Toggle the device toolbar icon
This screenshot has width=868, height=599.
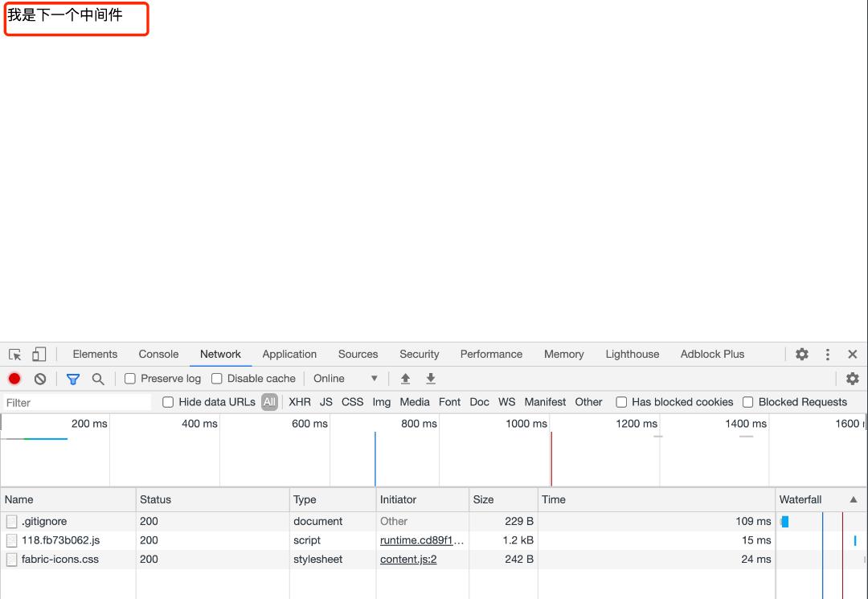pyautogui.click(x=39, y=355)
